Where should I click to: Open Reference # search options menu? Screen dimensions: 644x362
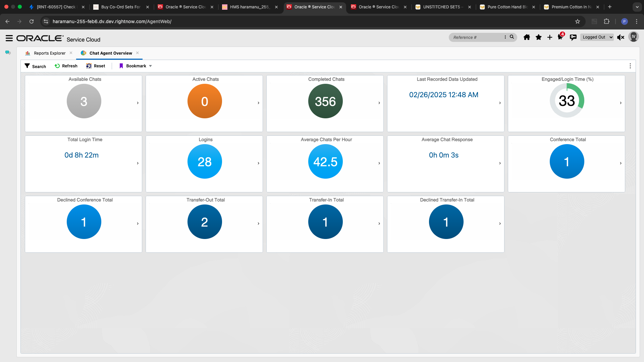point(505,37)
